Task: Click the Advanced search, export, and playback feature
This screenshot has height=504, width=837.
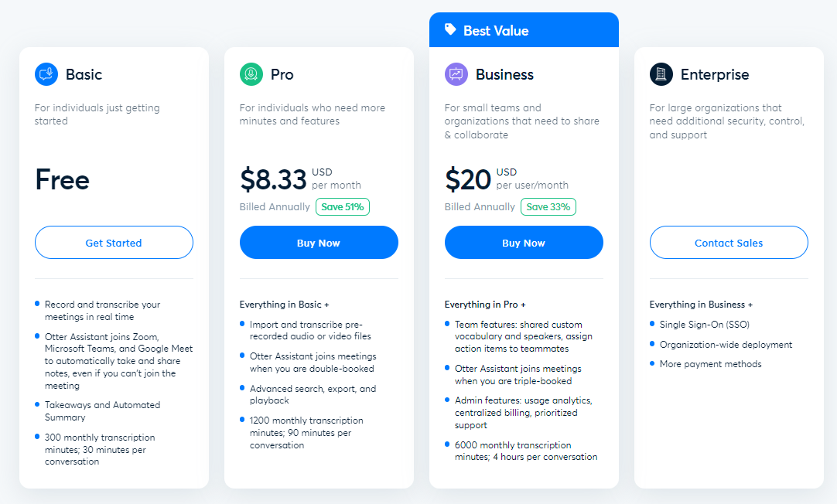Action: tap(313, 394)
